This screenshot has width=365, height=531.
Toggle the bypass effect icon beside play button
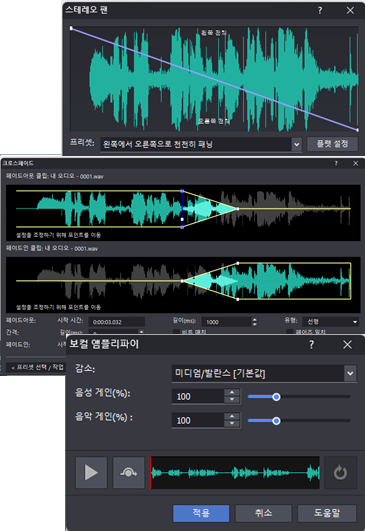pyautogui.click(x=129, y=472)
